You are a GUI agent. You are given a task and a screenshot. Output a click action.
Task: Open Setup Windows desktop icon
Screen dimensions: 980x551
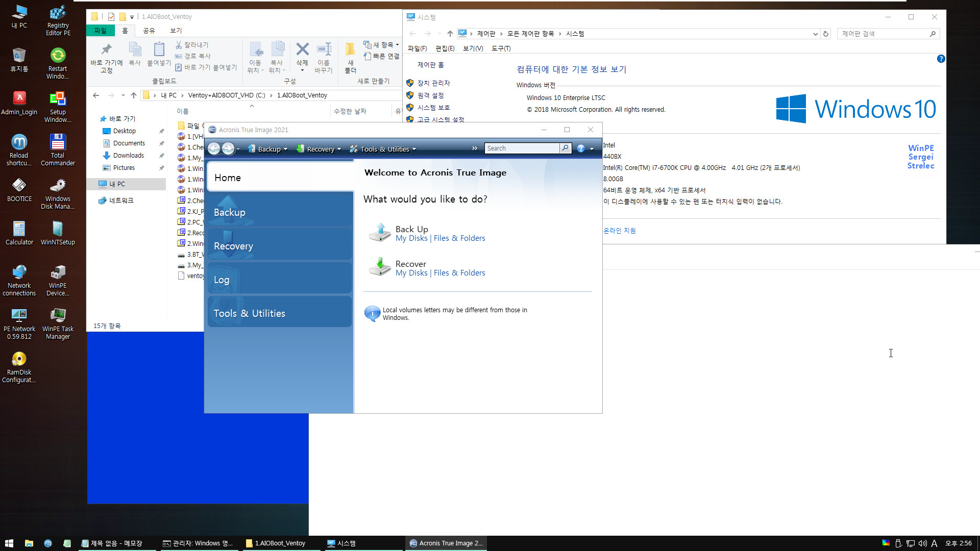pyautogui.click(x=58, y=107)
